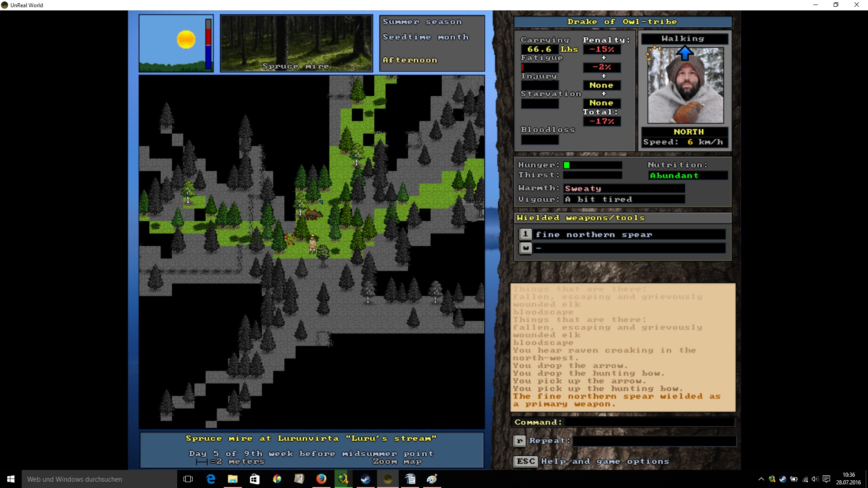Open Steam from the taskbar

[365, 479]
